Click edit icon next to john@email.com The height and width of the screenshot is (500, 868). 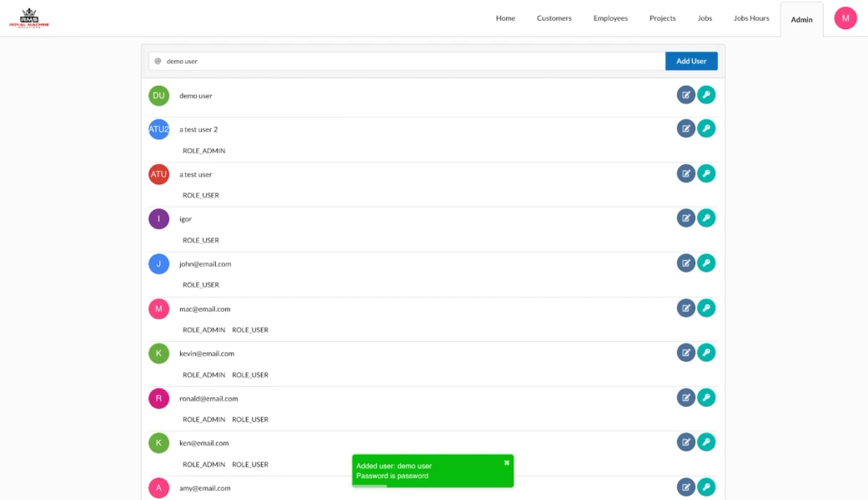685,263
